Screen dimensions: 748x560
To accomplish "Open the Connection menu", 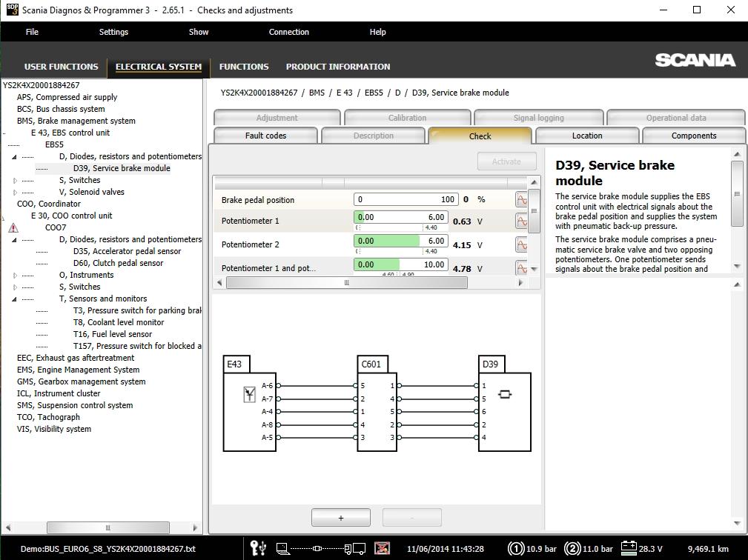I will click(288, 32).
